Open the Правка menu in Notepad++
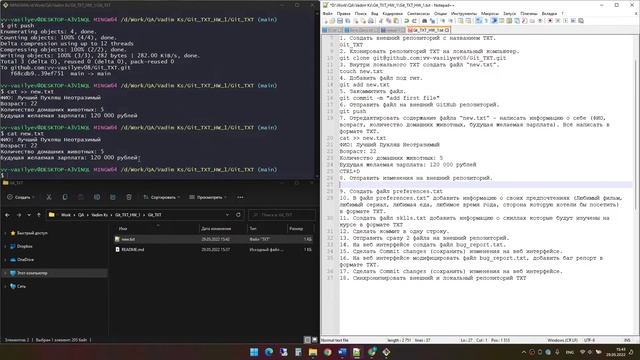 point(343,13)
